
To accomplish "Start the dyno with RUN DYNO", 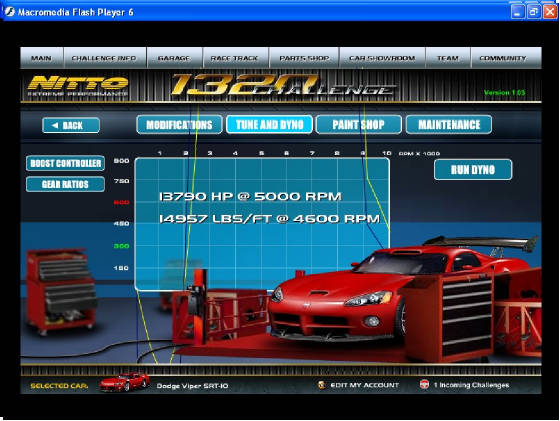I will coord(473,170).
